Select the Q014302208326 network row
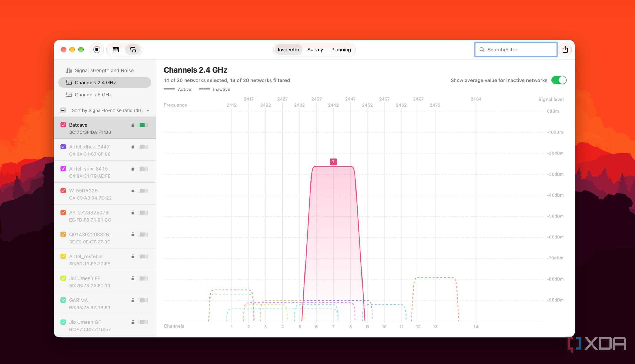The height and width of the screenshot is (364, 635). pos(105,238)
